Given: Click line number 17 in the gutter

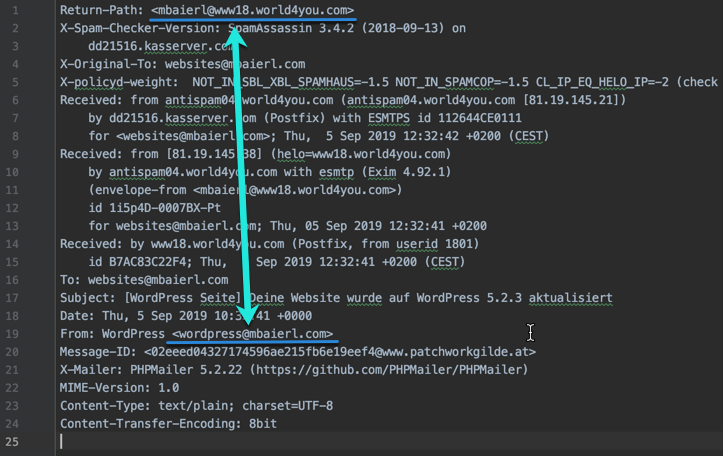Looking at the screenshot, I should 12,298.
